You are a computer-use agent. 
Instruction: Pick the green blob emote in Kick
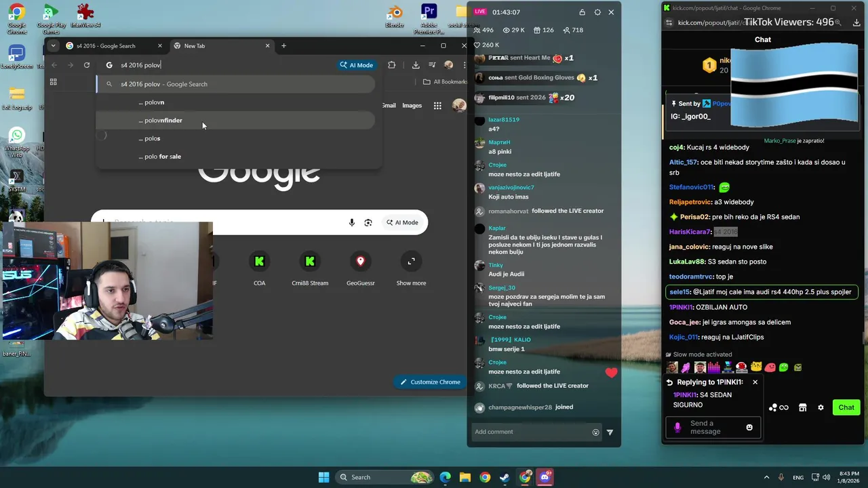(x=784, y=367)
